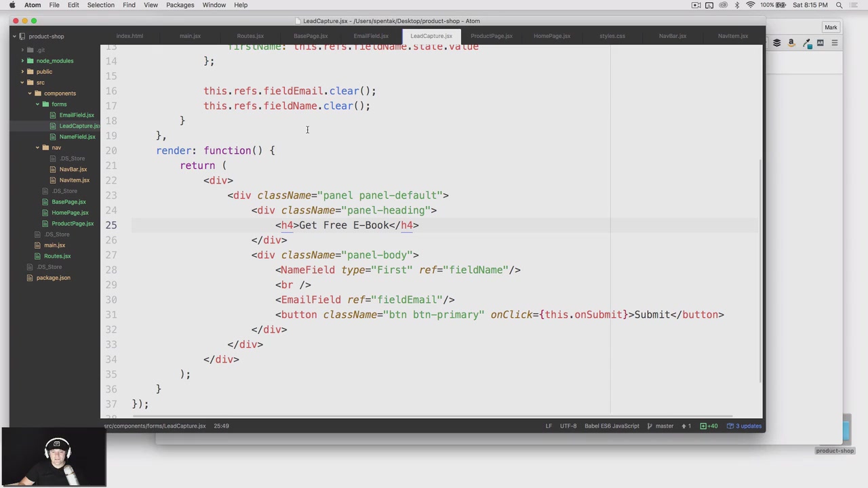This screenshot has height=488, width=868.
Task: Select the LeadCapture.jsx tab
Action: point(431,36)
